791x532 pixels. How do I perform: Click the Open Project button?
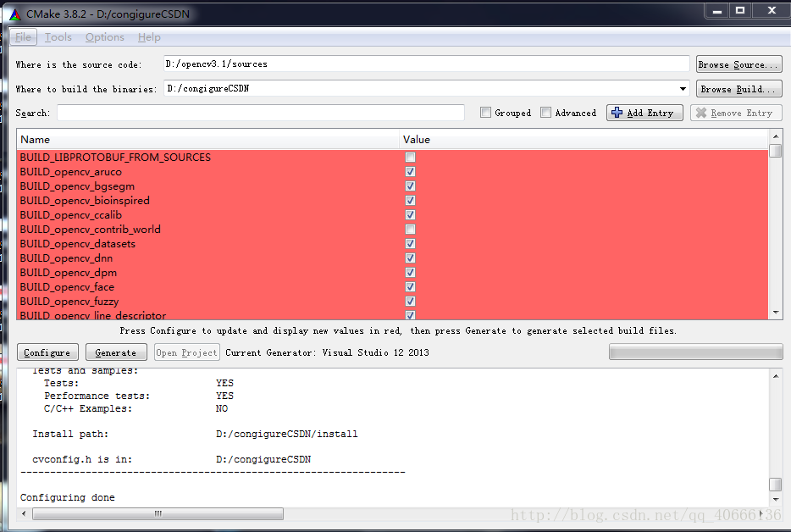click(x=186, y=352)
